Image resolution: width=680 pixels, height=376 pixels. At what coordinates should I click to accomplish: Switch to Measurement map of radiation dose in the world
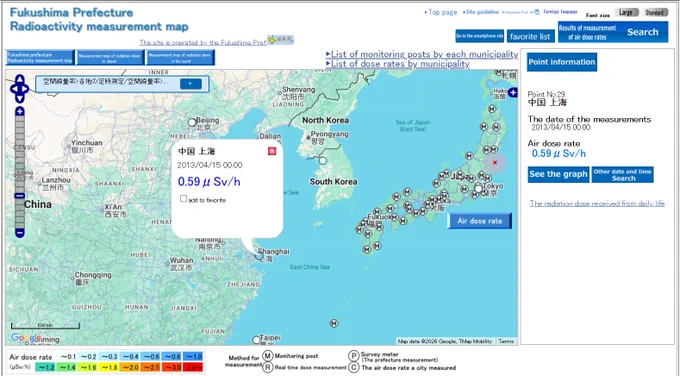click(180, 58)
